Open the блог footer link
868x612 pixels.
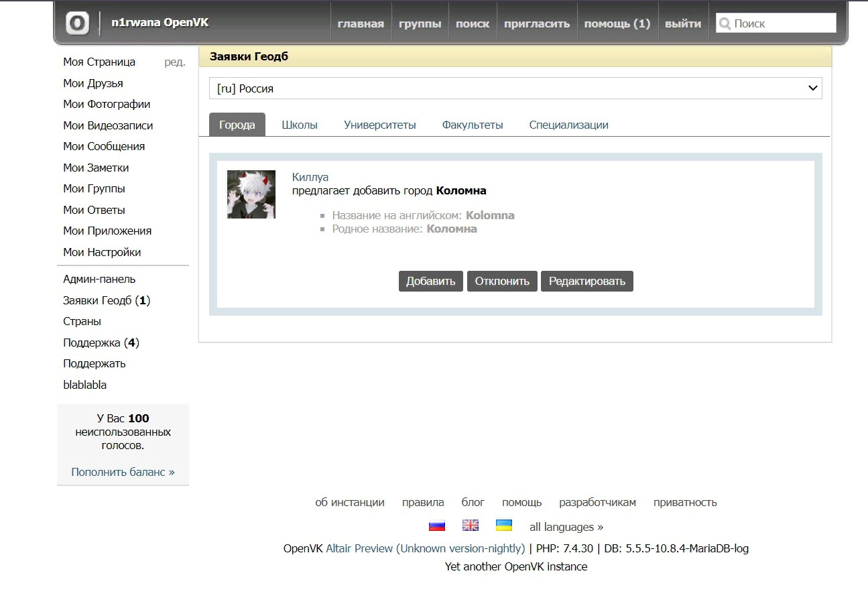click(473, 502)
